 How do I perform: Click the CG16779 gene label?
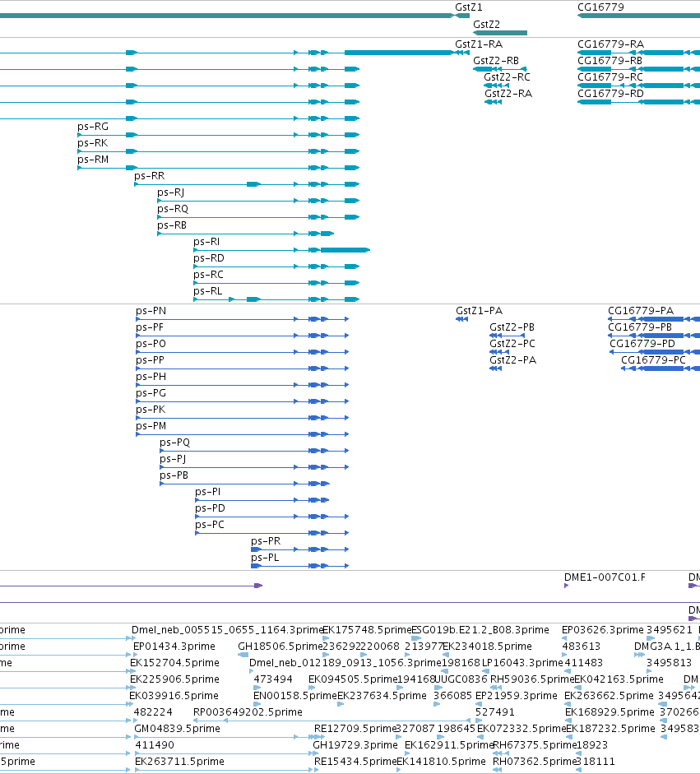pyautogui.click(x=600, y=7)
